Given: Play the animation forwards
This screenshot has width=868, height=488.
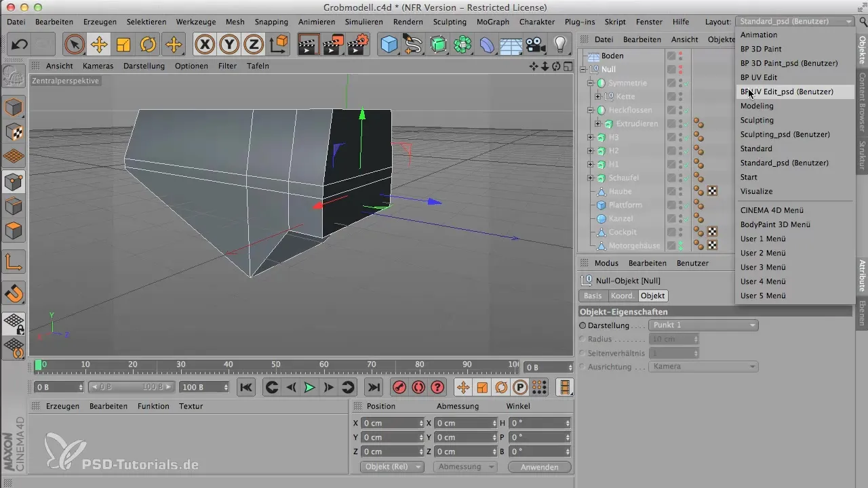Looking at the screenshot, I should (310, 387).
